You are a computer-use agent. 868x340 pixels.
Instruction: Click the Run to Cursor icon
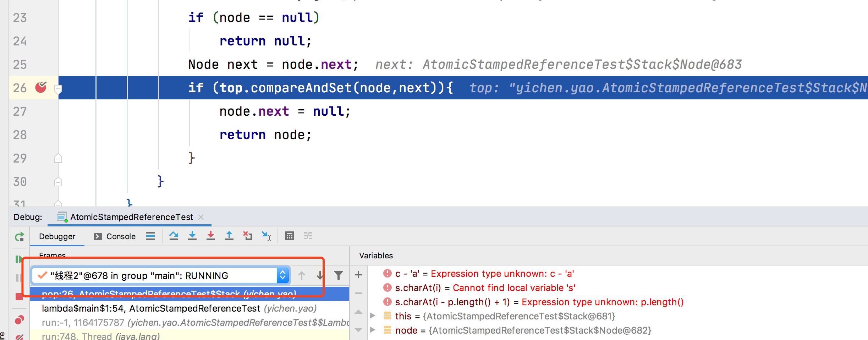(x=266, y=236)
